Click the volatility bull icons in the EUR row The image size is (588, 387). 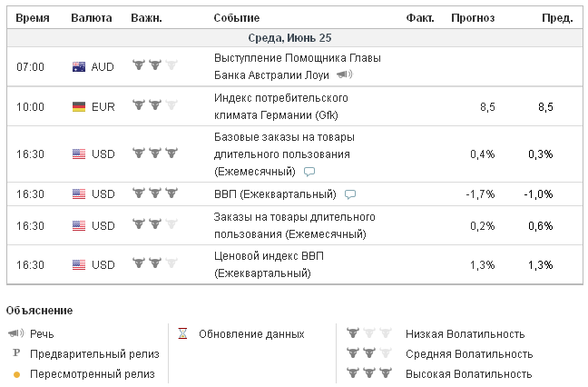pyautogui.click(x=153, y=105)
